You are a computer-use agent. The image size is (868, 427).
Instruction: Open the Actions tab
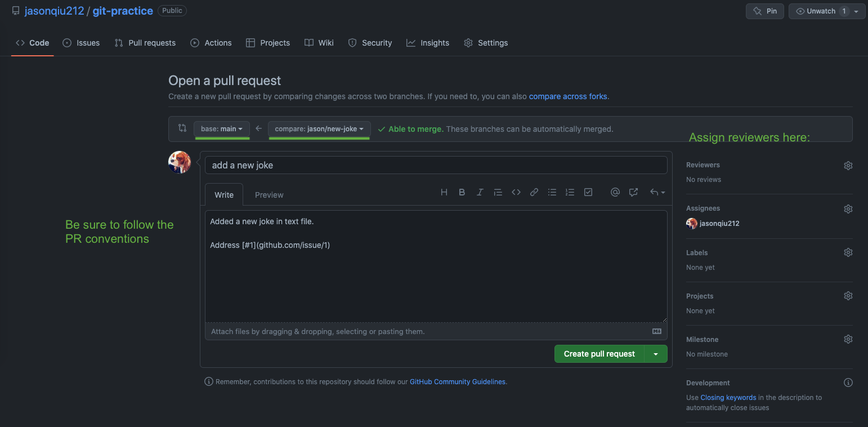[211, 43]
